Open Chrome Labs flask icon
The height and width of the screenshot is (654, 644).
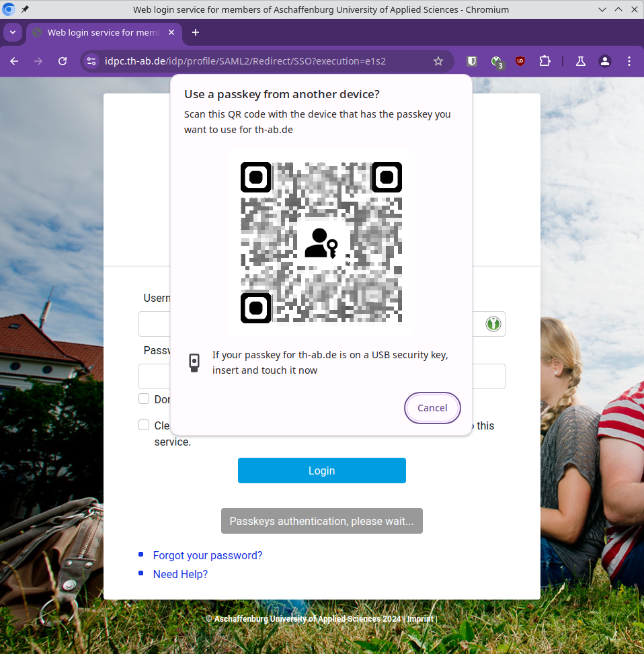point(581,61)
